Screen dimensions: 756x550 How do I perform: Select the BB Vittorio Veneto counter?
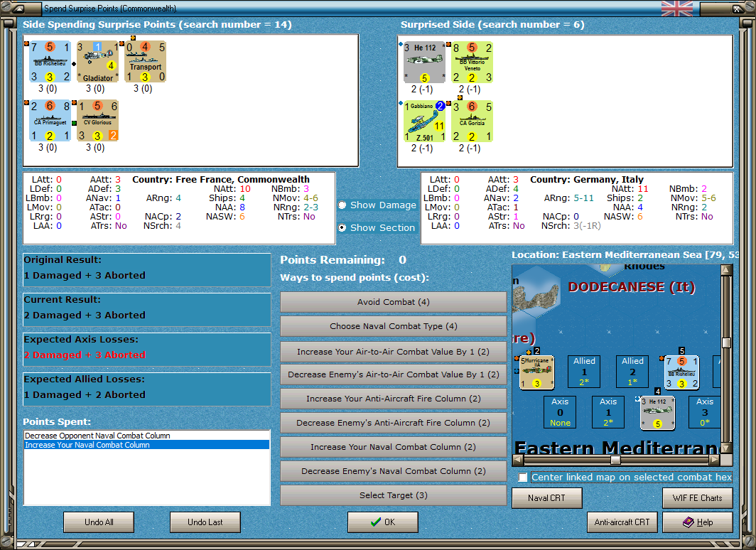tap(472, 63)
